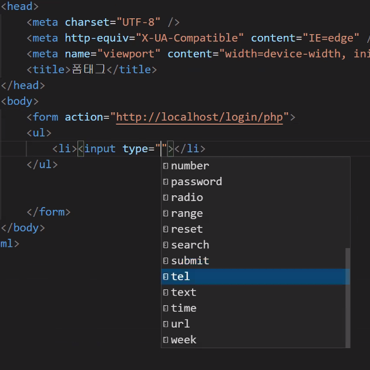
Task: Select 'number' in the autocomplete list
Action: [255, 166]
